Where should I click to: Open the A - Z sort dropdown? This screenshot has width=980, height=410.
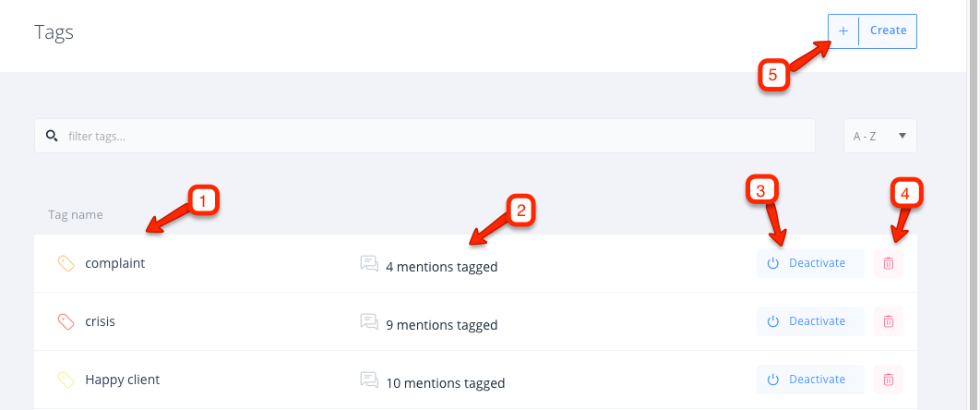pos(880,136)
